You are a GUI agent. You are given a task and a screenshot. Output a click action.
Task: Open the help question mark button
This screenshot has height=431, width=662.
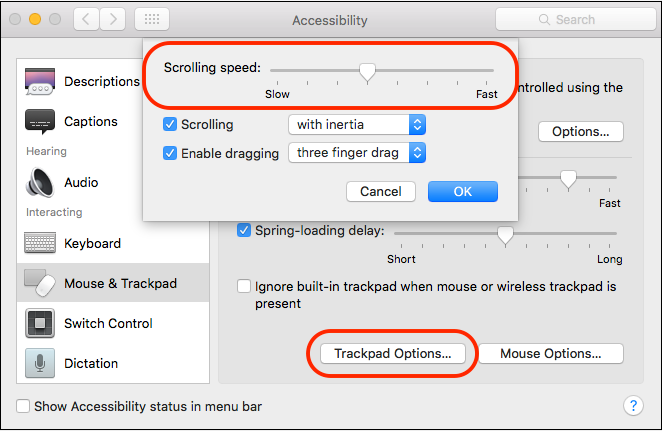pyautogui.click(x=633, y=406)
